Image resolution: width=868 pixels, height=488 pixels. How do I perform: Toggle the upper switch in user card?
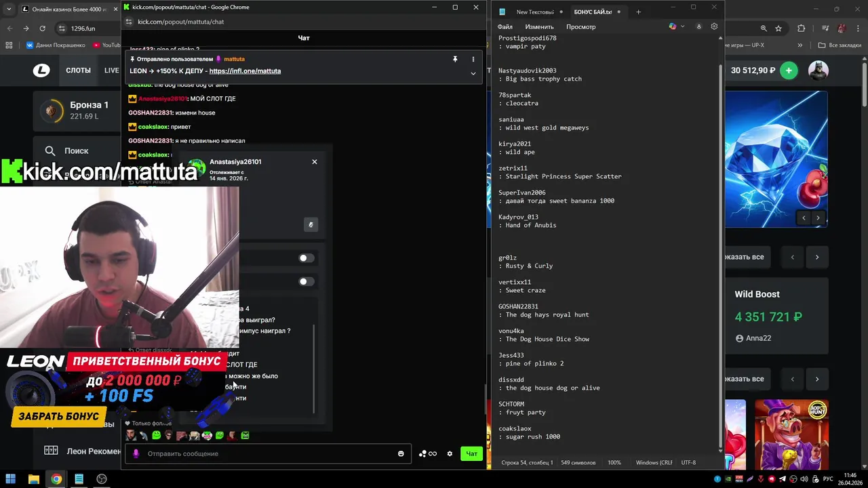306,258
